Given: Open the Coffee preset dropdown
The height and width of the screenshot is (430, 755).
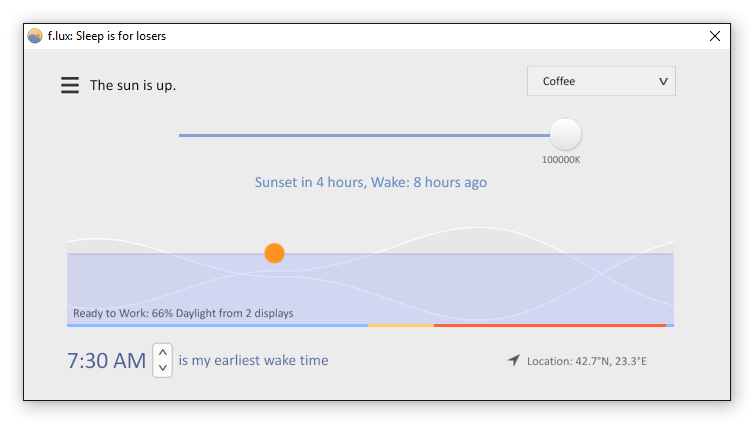Looking at the screenshot, I should click(601, 81).
